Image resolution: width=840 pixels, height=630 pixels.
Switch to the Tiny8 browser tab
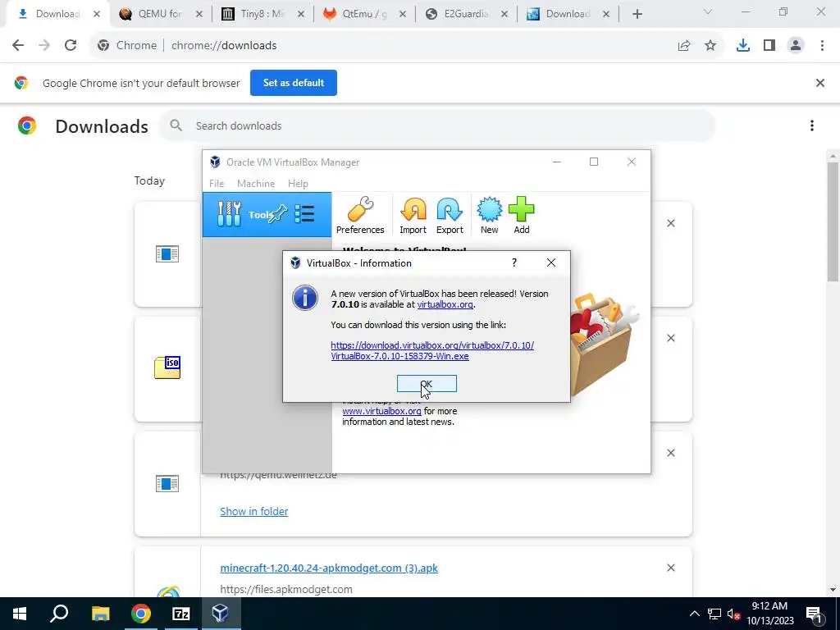pyautogui.click(x=262, y=14)
